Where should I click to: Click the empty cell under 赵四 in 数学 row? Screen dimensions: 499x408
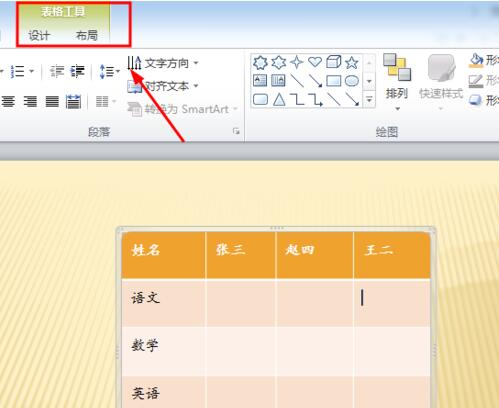[x=315, y=351]
